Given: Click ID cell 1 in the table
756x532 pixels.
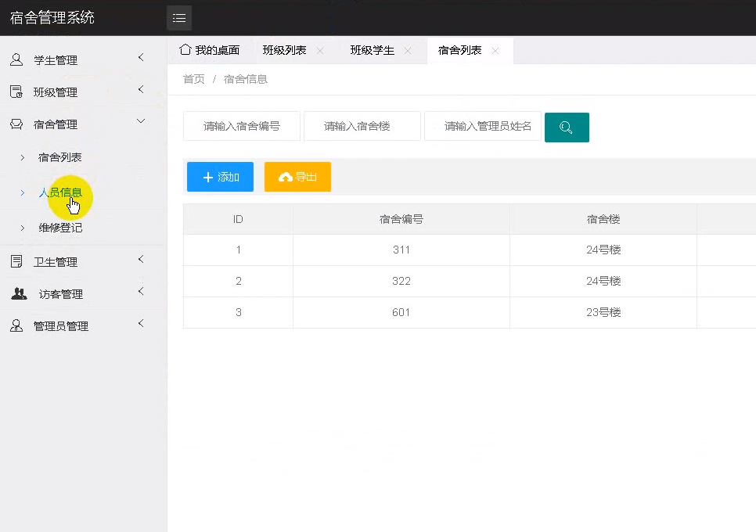Looking at the screenshot, I should pyautogui.click(x=238, y=250).
